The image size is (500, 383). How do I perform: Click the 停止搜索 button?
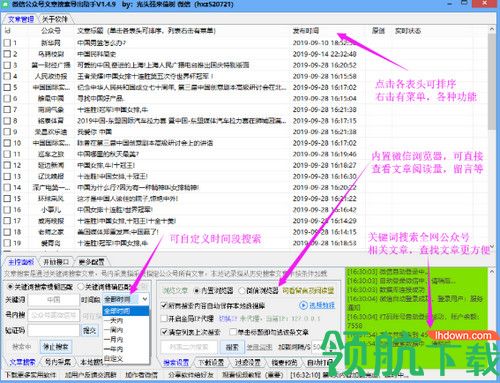tap(56, 347)
